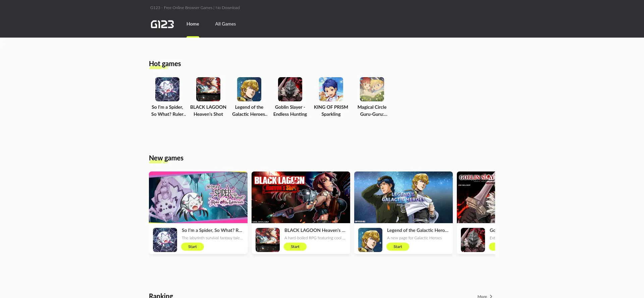
Task: Open So I'm a Spider hot game icon
Action: 167,89
